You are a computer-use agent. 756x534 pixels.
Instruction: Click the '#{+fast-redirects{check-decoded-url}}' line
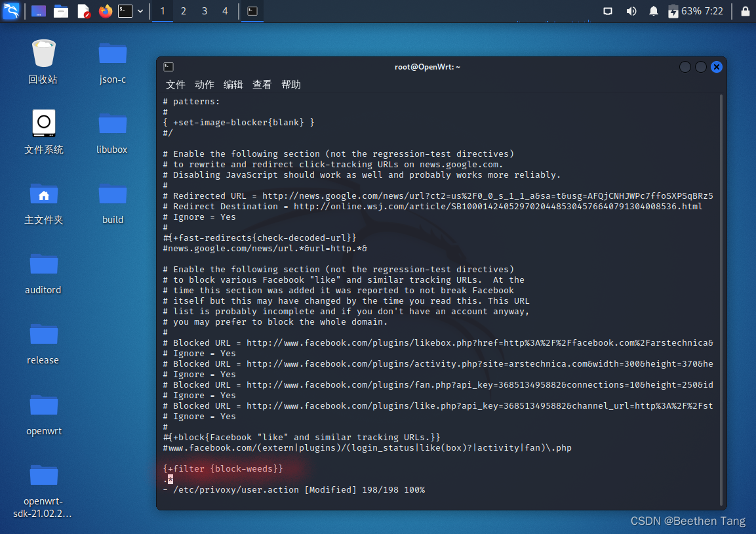pyautogui.click(x=260, y=238)
